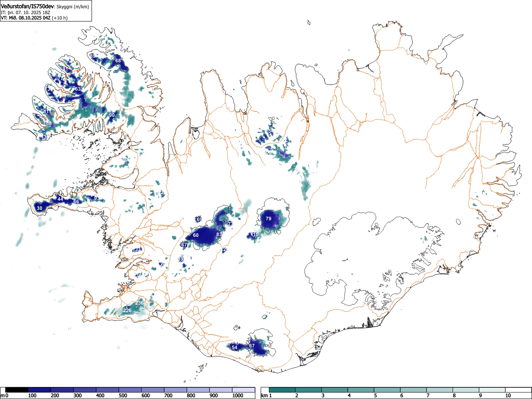The width and height of the screenshot is (532, 399).
Task: Click the value '69' above the large blue patch
Action: click(199, 219)
